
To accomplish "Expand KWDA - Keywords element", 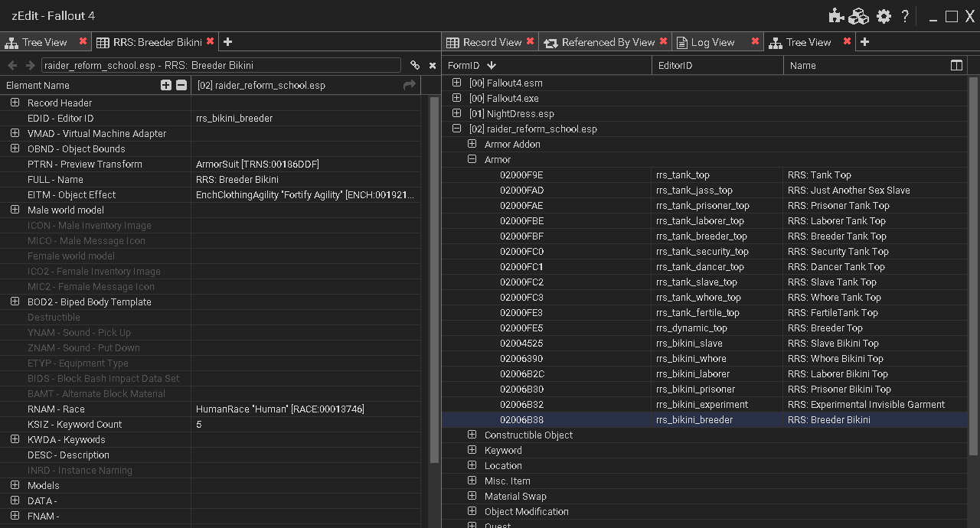I will [15, 439].
